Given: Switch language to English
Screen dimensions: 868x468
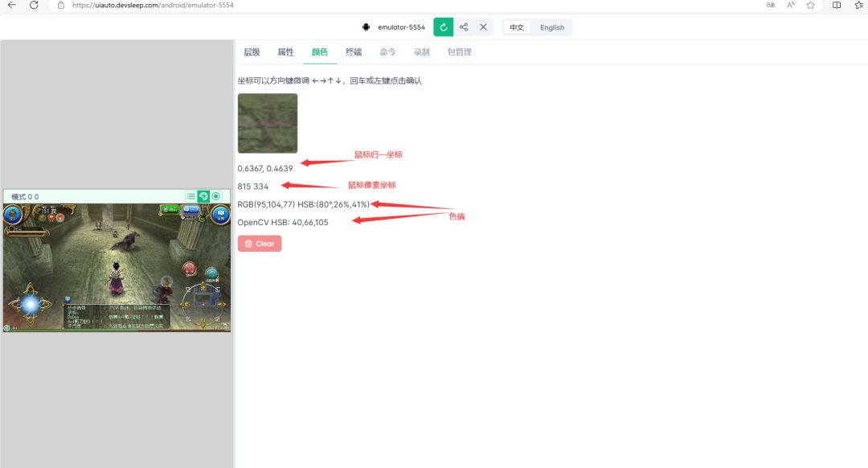Looking at the screenshot, I should [x=552, y=27].
